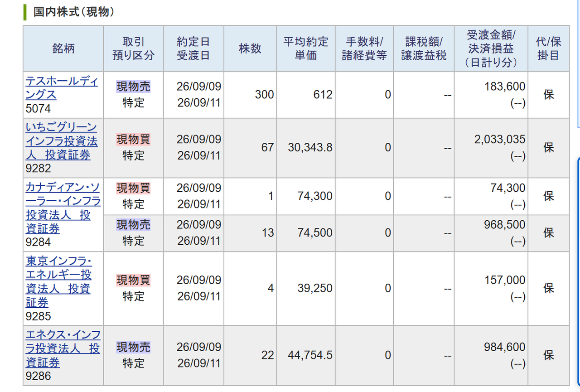580x392 pixels.
Task: Click the 手数料/諸経費等 column header
Action: coord(365,48)
